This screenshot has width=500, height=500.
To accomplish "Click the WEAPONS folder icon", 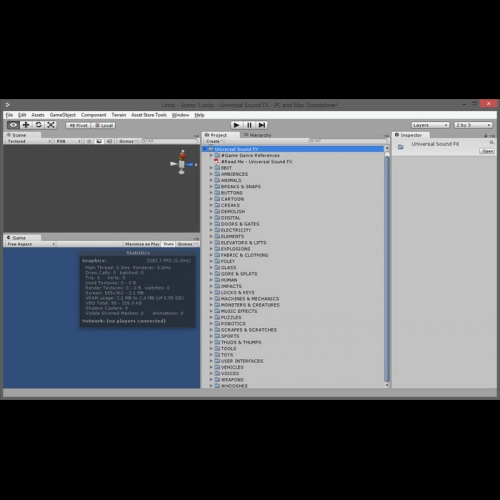I will [x=217, y=380].
